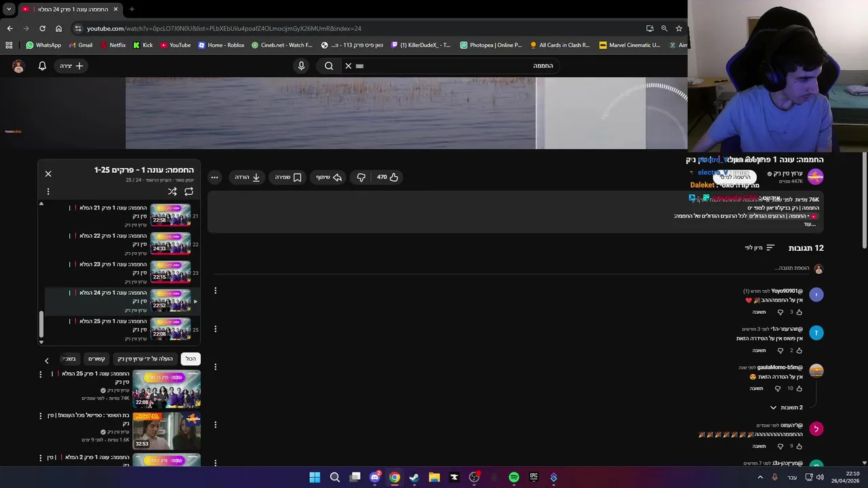Open Discord from the taskbar
The height and width of the screenshot is (488, 868).
tap(374, 477)
